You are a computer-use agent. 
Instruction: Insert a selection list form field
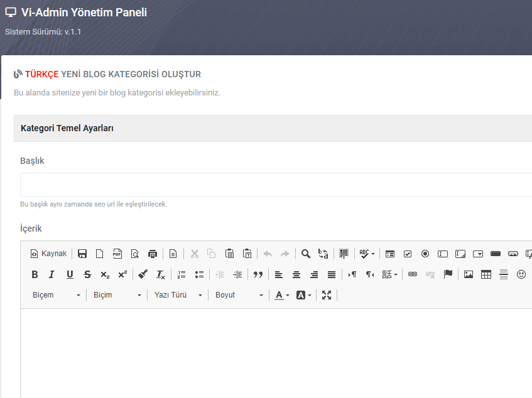[x=478, y=254]
